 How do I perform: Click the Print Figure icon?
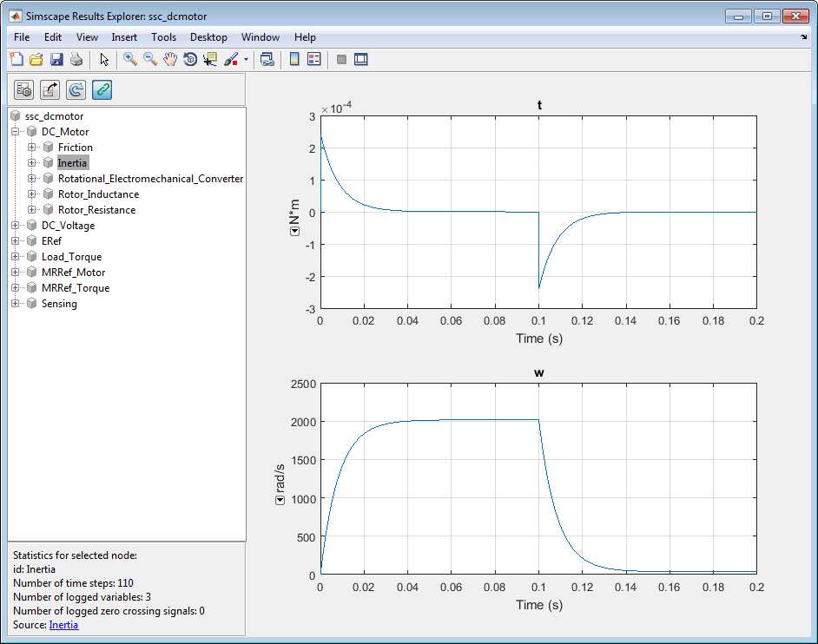(x=76, y=59)
